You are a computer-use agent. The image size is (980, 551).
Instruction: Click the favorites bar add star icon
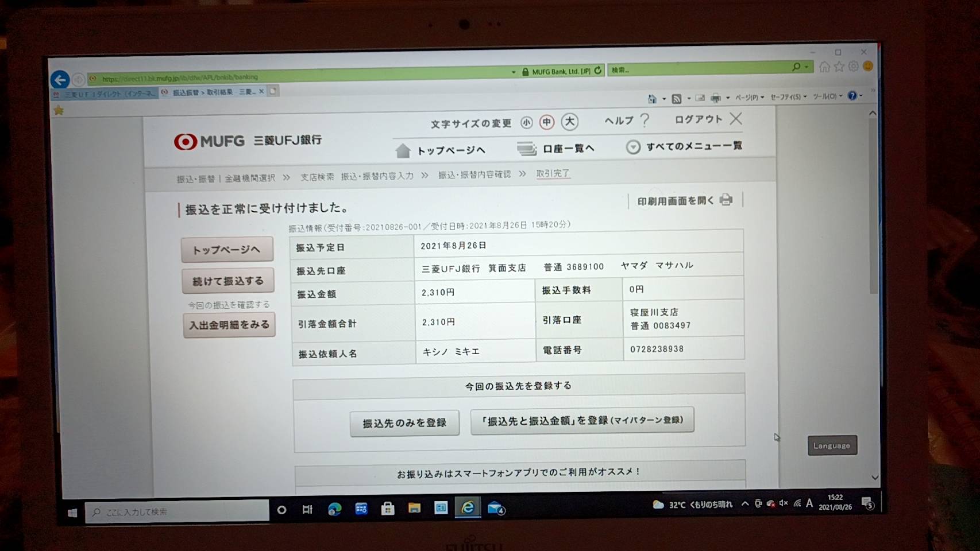click(x=59, y=110)
